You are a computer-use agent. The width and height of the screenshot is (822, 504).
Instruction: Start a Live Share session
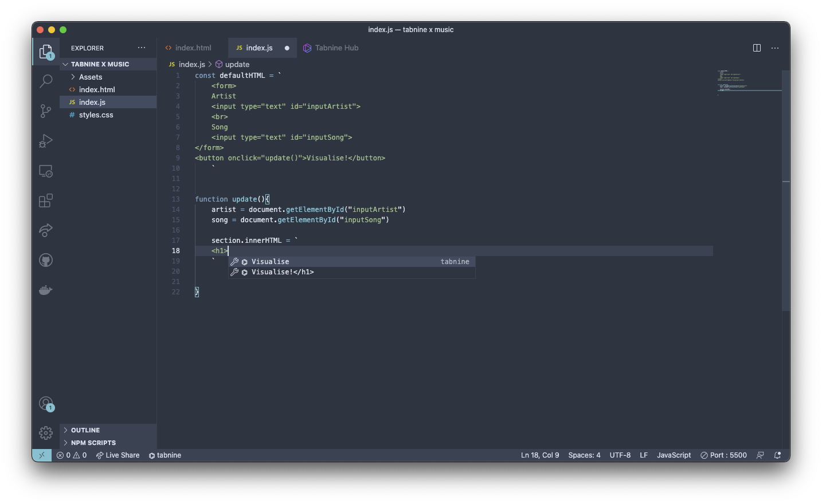(x=118, y=455)
